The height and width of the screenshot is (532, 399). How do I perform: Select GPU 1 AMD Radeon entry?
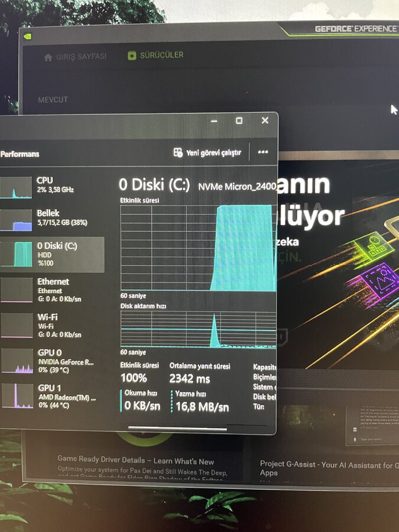click(51, 396)
